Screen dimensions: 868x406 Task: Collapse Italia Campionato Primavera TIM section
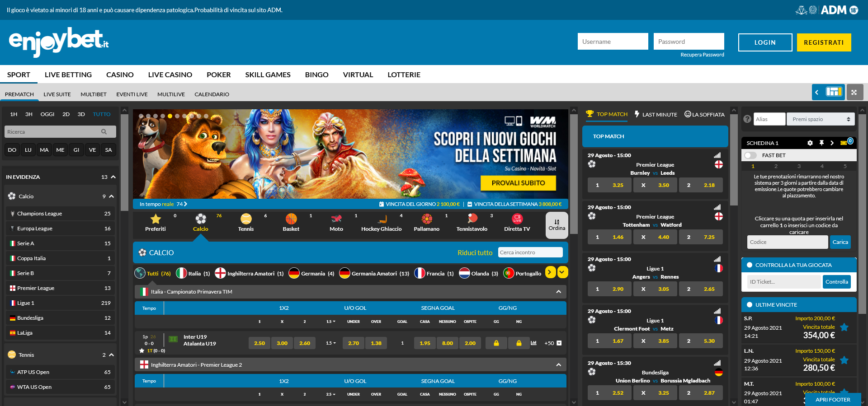[x=558, y=292]
